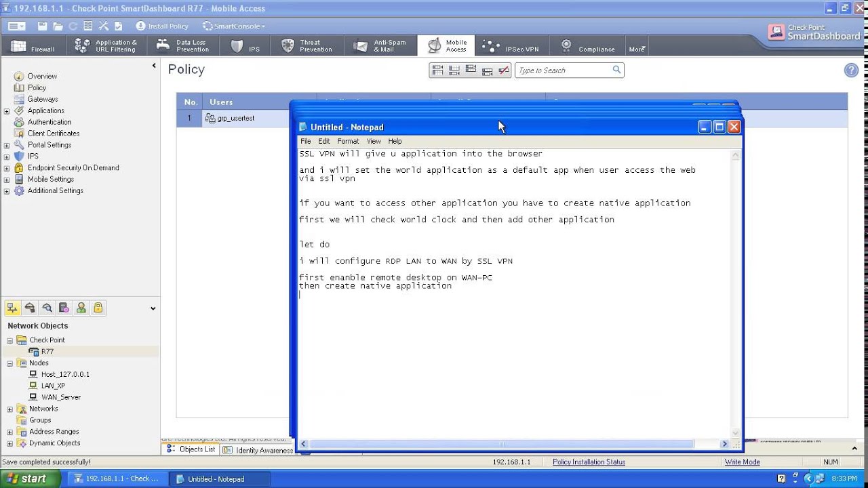Select the Services objects tab icon

click(30, 308)
